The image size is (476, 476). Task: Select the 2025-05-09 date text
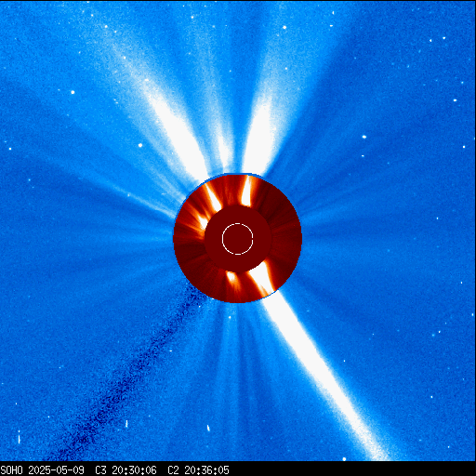coord(56,470)
